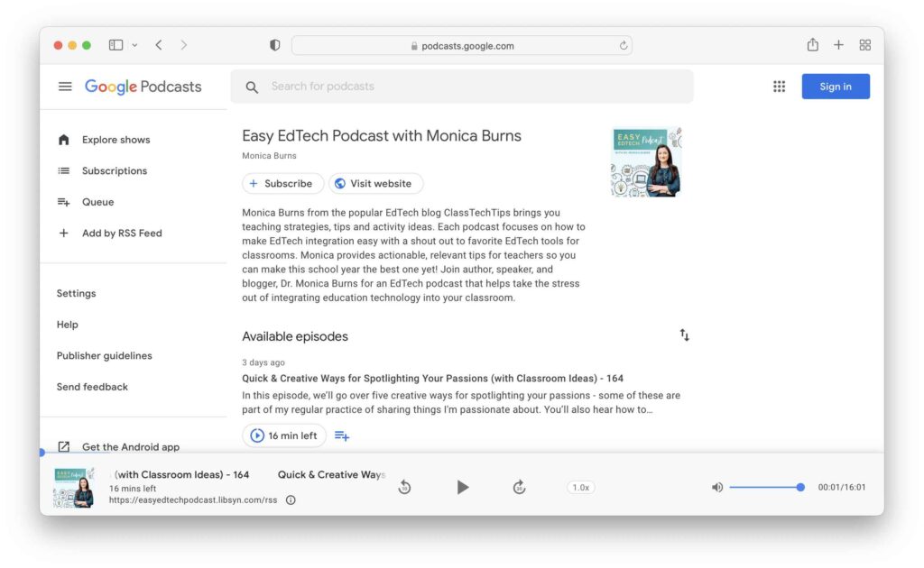This screenshot has height=568, width=924.
Task: Click Visit website button
Action: click(375, 183)
